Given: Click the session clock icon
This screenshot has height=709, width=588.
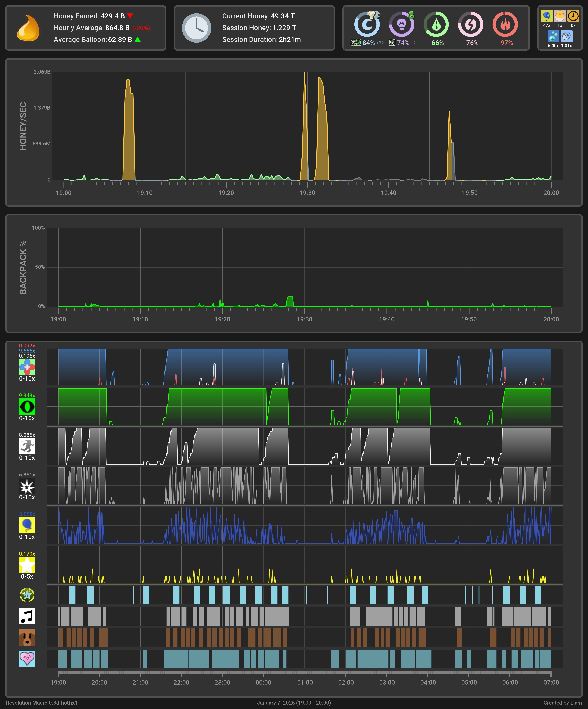Looking at the screenshot, I should pos(196,28).
